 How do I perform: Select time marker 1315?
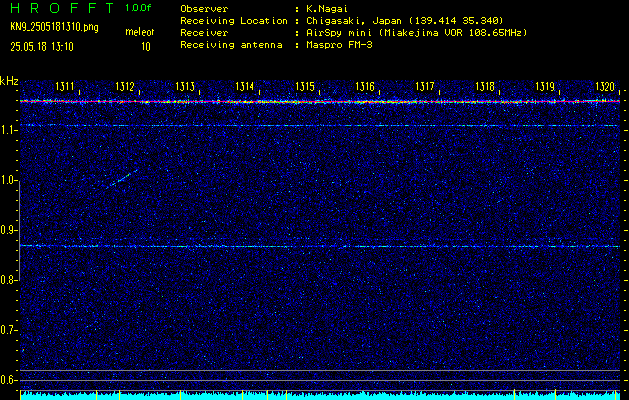[305, 86]
